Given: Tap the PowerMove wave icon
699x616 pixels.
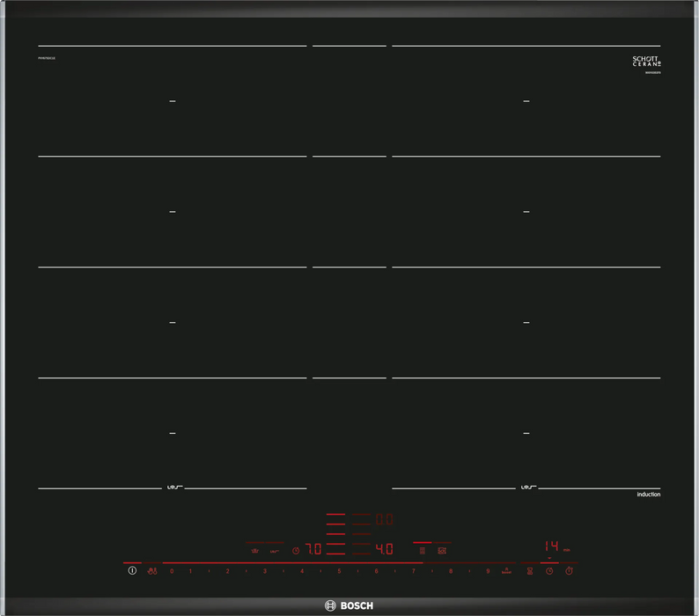Looking at the screenshot, I should pyautogui.click(x=275, y=551).
